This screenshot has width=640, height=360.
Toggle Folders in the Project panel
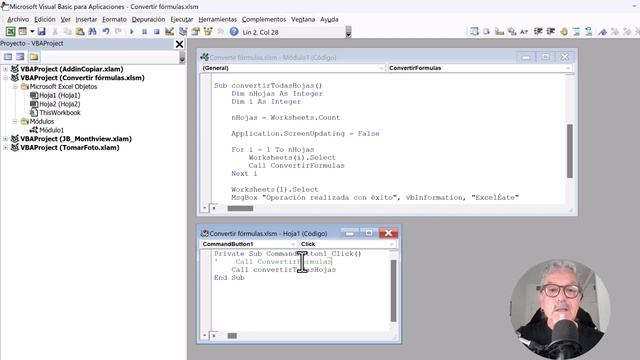(x=34, y=57)
